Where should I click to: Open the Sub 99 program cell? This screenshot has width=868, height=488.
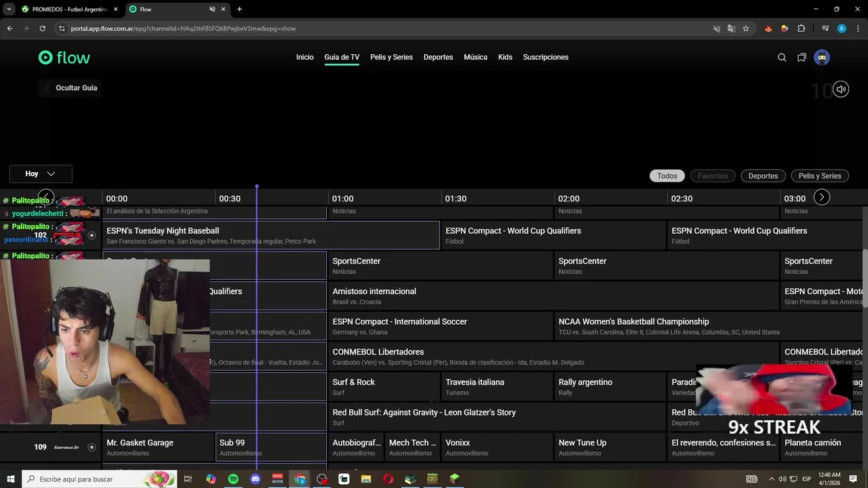[271, 447]
